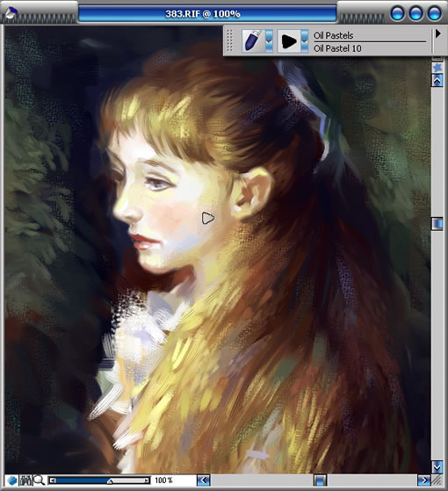Screen dimensions: 448x491
Task: Click the zoom slider thumb
Action: 110,481
